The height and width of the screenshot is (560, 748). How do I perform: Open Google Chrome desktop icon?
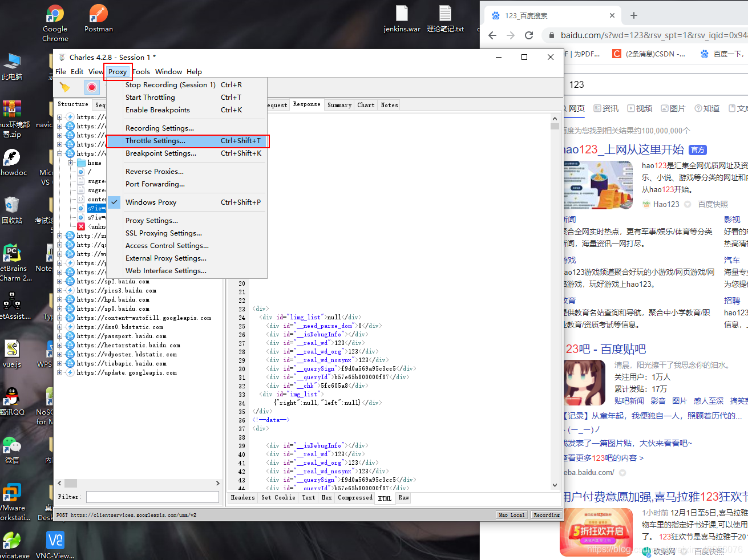(x=55, y=23)
